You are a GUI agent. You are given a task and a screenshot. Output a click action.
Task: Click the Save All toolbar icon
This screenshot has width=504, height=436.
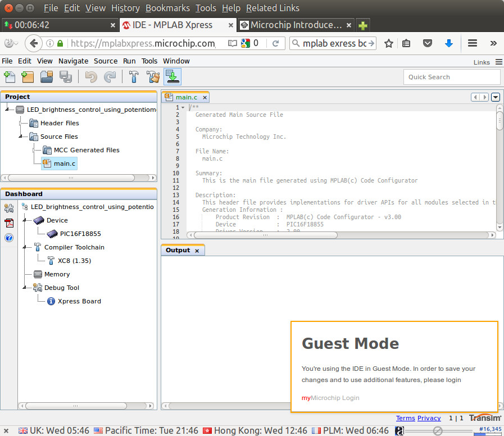(x=66, y=77)
